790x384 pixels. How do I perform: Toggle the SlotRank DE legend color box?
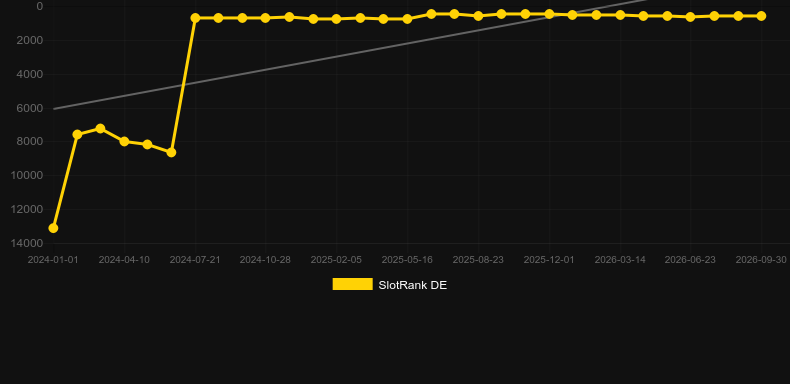(x=353, y=284)
